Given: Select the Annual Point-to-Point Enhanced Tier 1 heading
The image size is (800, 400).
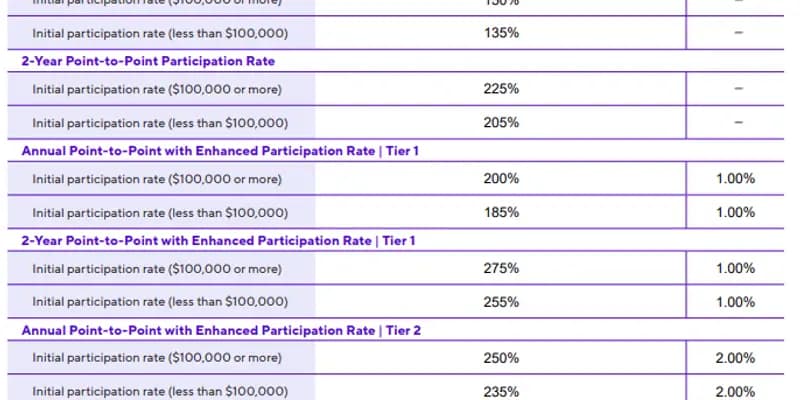Looking at the screenshot, I should [220, 151].
